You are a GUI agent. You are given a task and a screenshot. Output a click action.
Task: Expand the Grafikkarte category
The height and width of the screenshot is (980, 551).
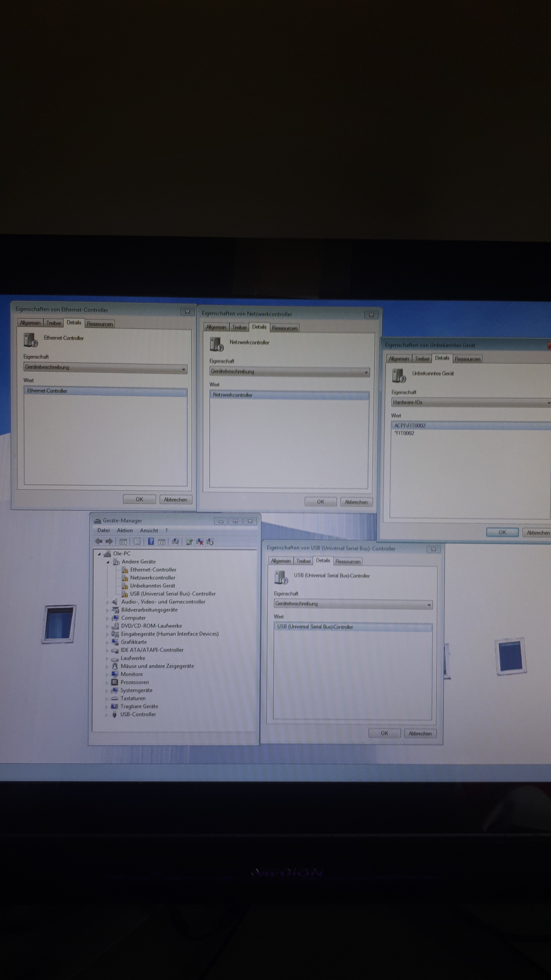click(x=107, y=642)
